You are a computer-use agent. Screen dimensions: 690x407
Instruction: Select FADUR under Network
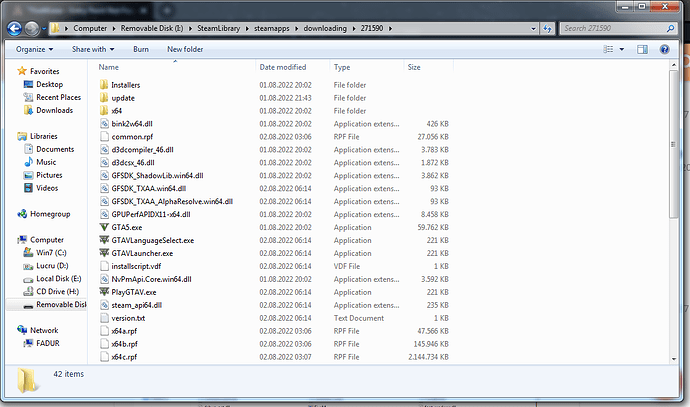pos(48,343)
